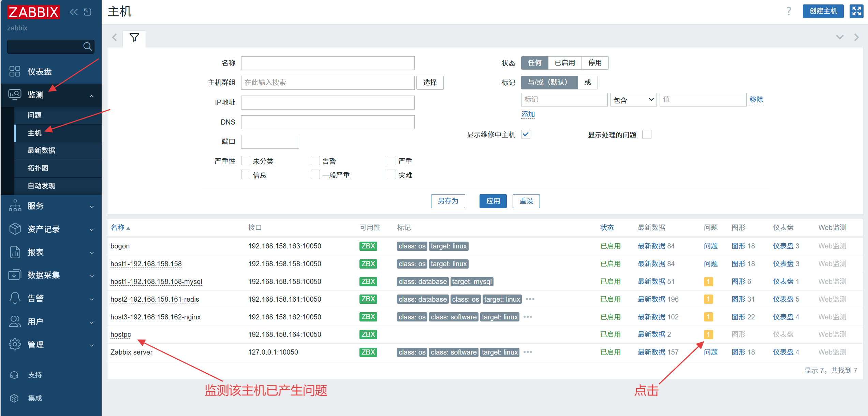Click the 创建主机 button
Image resolution: width=868 pixels, height=416 pixels.
[823, 11]
